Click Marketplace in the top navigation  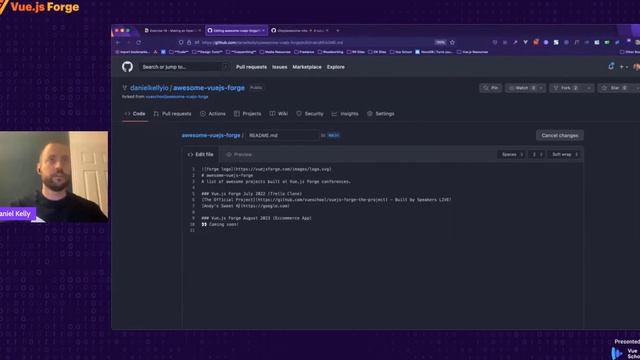pos(307,67)
